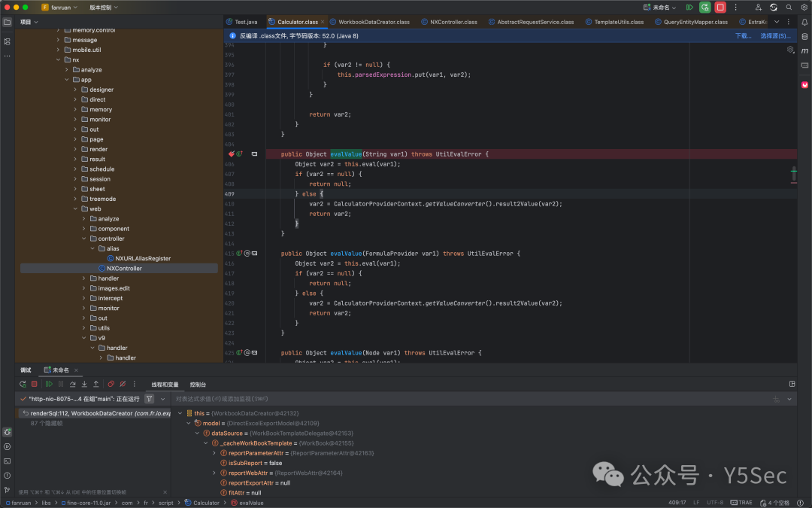This screenshot has width=812, height=508.
Task: Open the thread selector dropdown arrow
Action: click(x=162, y=399)
